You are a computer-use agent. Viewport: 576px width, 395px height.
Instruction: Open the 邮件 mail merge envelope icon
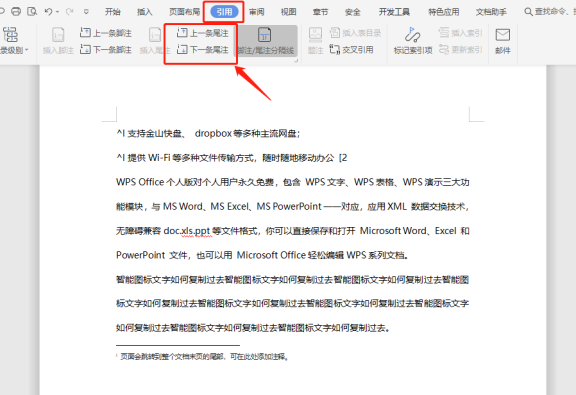pyautogui.click(x=503, y=35)
